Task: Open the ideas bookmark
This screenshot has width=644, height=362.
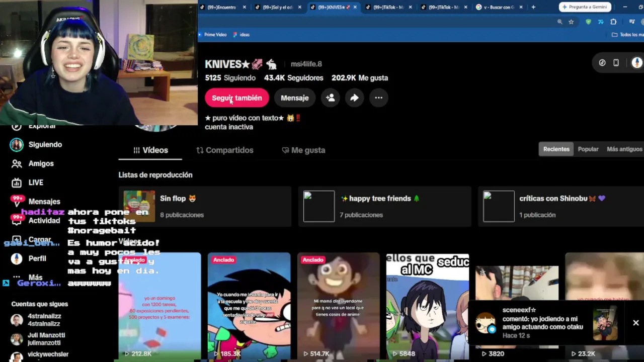Action: coord(242,35)
